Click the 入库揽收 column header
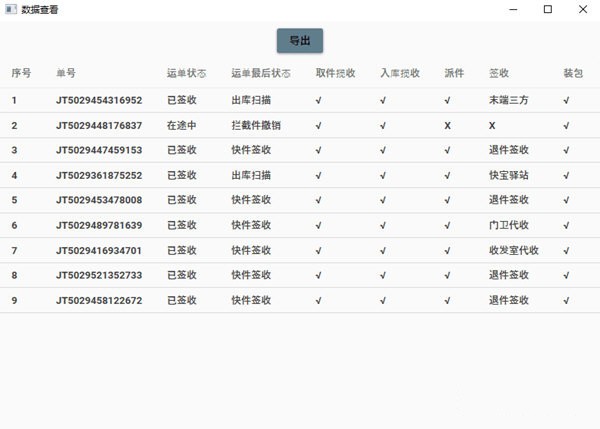The image size is (600, 429). (x=400, y=73)
